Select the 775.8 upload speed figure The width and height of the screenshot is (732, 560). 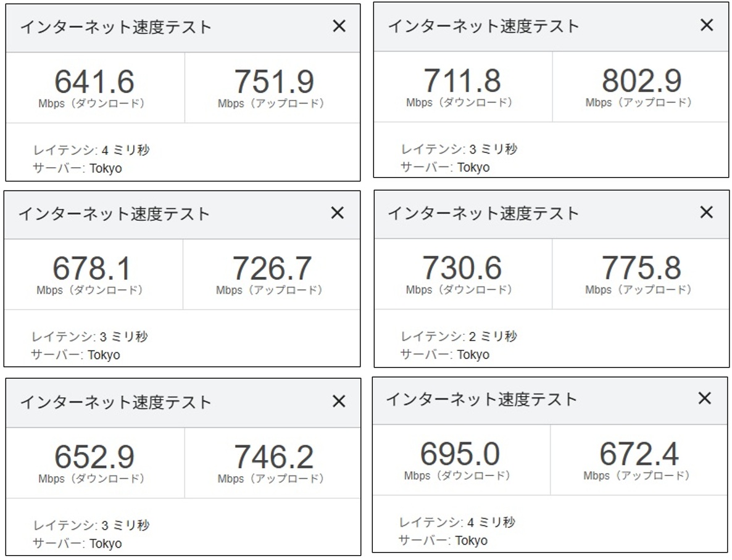tap(641, 268)
